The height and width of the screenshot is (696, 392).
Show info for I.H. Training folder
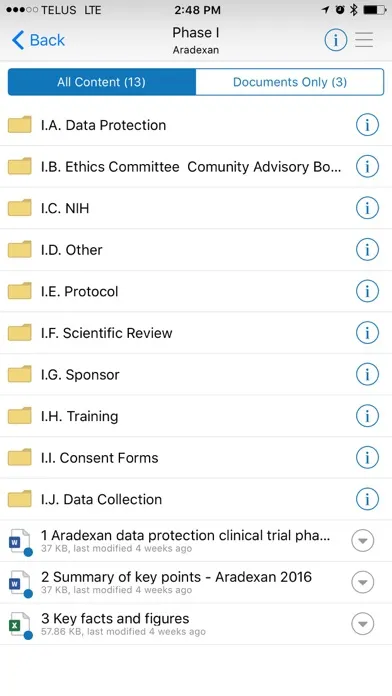pos(367,416)
